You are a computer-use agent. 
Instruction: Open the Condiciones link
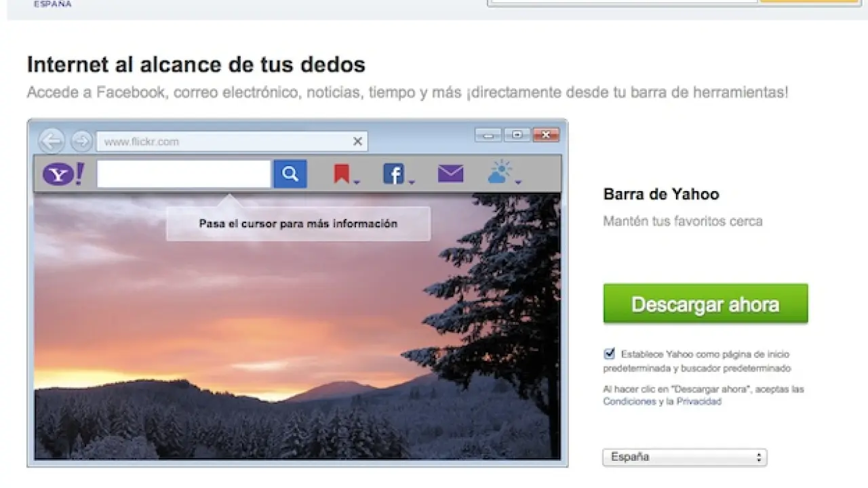[x=629, y=401]
